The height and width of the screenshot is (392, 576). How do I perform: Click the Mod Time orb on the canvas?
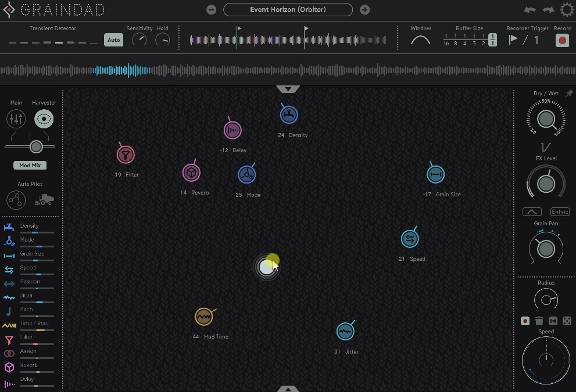point(205,317)
